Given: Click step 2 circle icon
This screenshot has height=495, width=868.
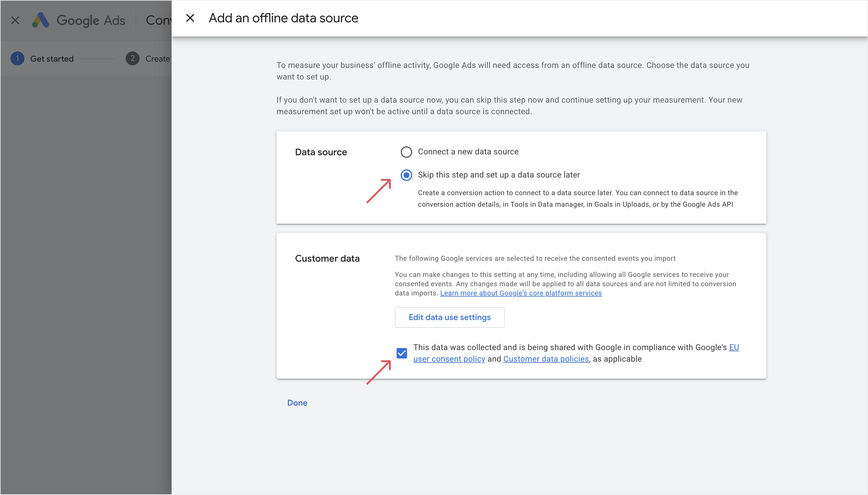Looking at the screenshot, I should coord(132,58).
